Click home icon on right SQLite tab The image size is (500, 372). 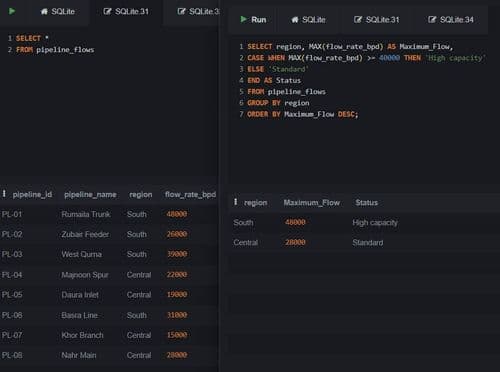(295, 20)
